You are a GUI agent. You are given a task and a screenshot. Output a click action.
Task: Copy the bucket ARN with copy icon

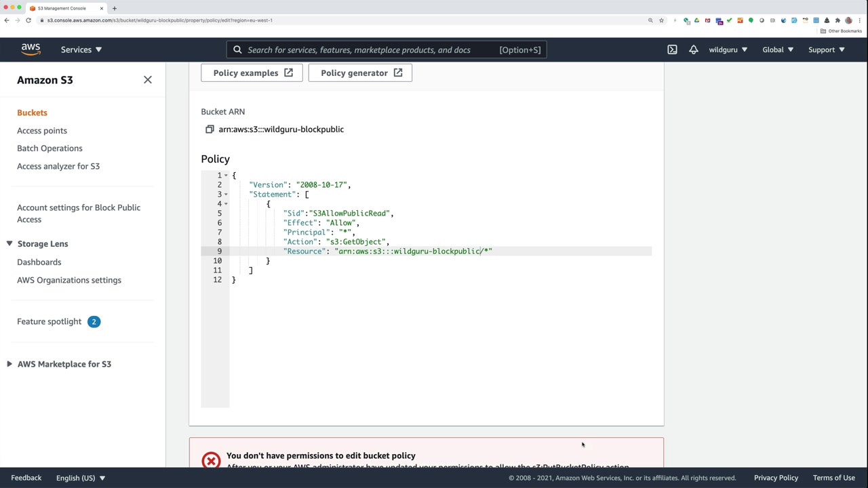[x=210, y=129]
